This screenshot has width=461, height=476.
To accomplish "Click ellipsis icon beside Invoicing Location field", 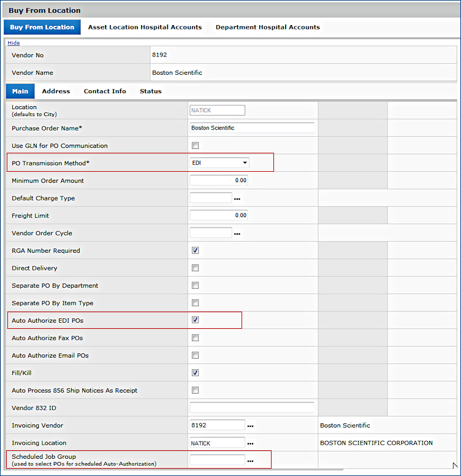I will point(250,443).
